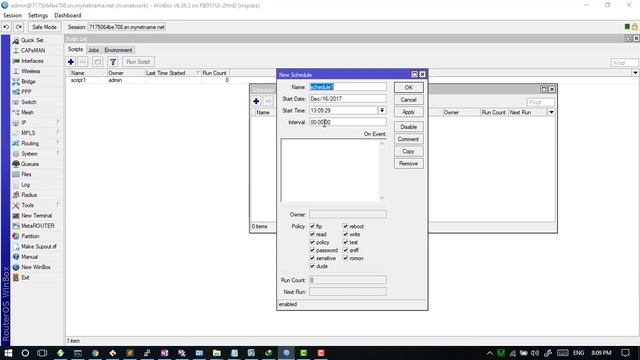The image size is (640, 360).
Task: Switch to Scripts tab
Action: [75, 49]
